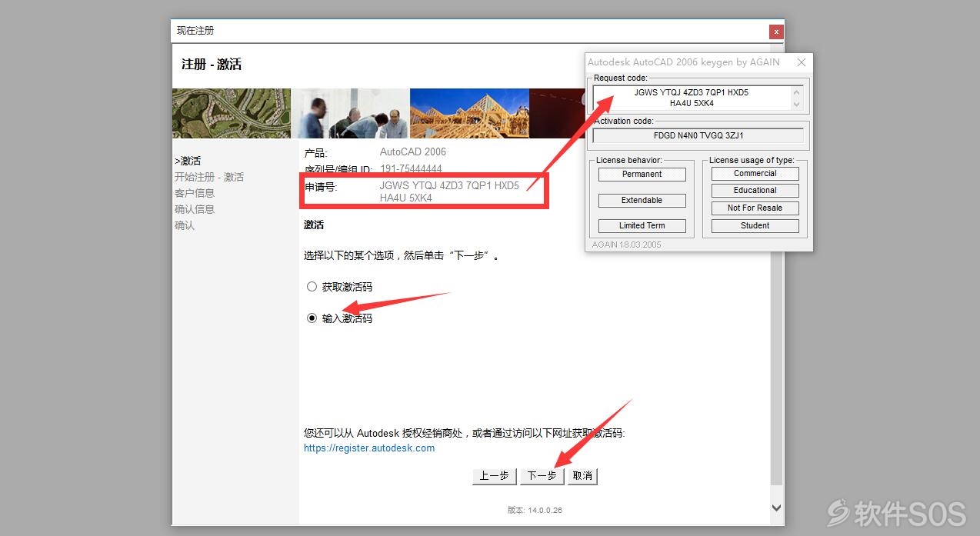Choose Permanent license behavior
980x536 pixels.
click(642, 175)
